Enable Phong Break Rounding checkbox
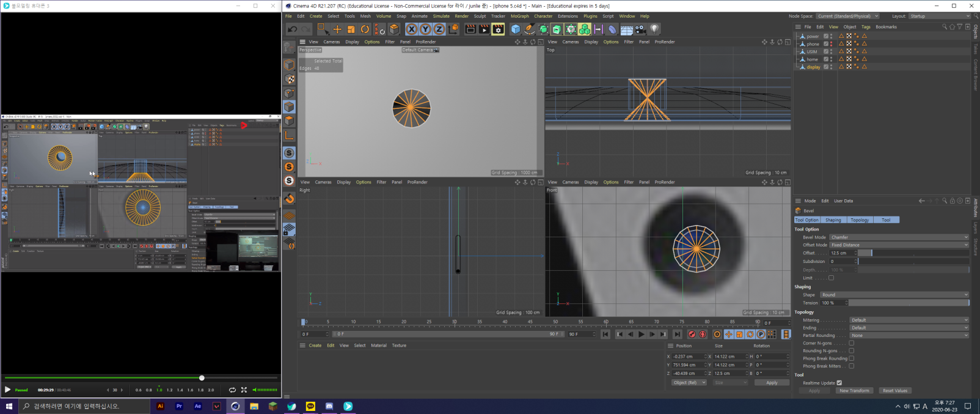980x414 pixels. point(852,358)
